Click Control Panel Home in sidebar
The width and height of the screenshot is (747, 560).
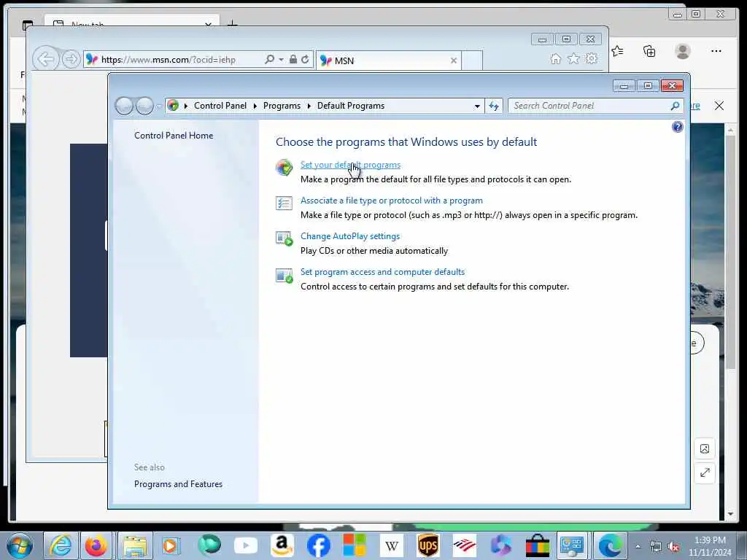174,136
